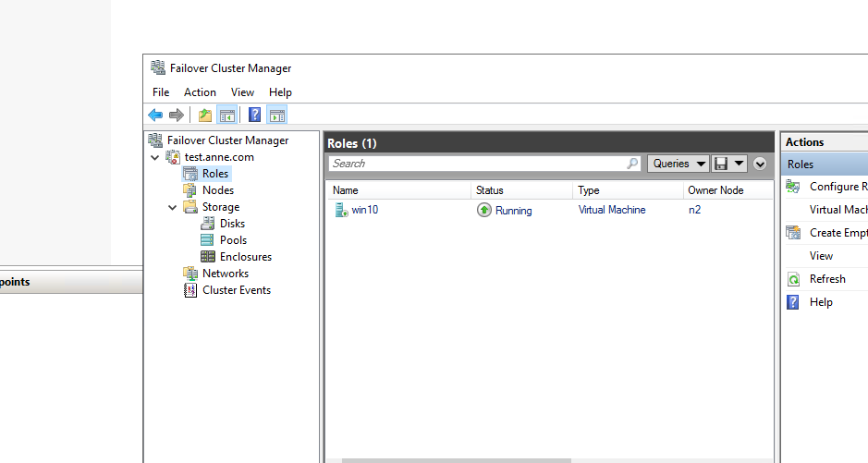Click the Failover Cluster Manager title bar icon

[158, 68]
